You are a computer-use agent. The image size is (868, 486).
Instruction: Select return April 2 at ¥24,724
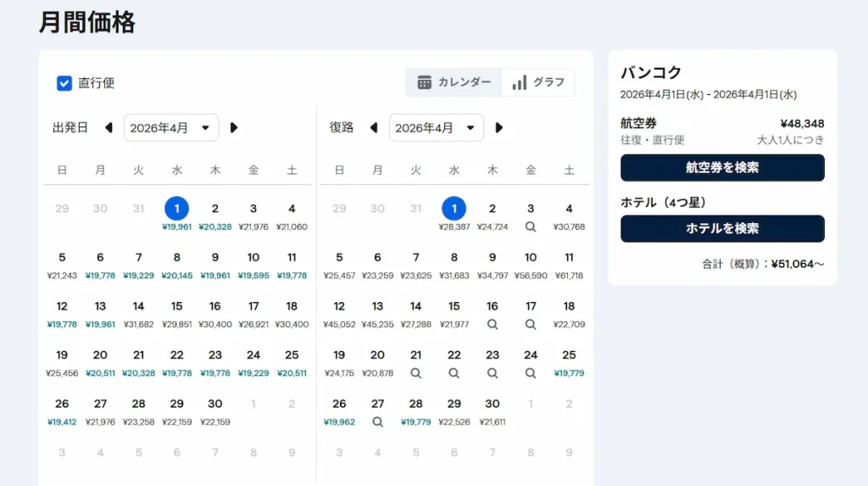coord(492,215)
